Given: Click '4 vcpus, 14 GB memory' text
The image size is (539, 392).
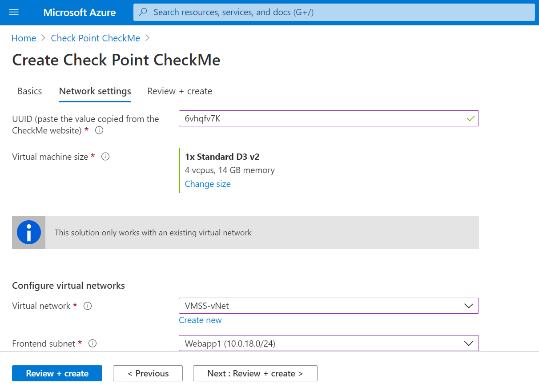Looking at the screenshot, I should pos(230,170).
